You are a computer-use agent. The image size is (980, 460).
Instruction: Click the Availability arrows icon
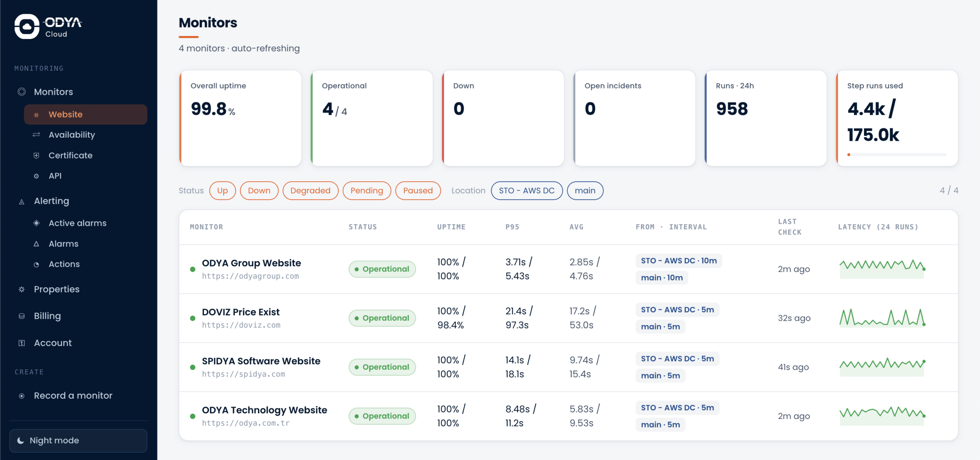(x=36, y=135)
